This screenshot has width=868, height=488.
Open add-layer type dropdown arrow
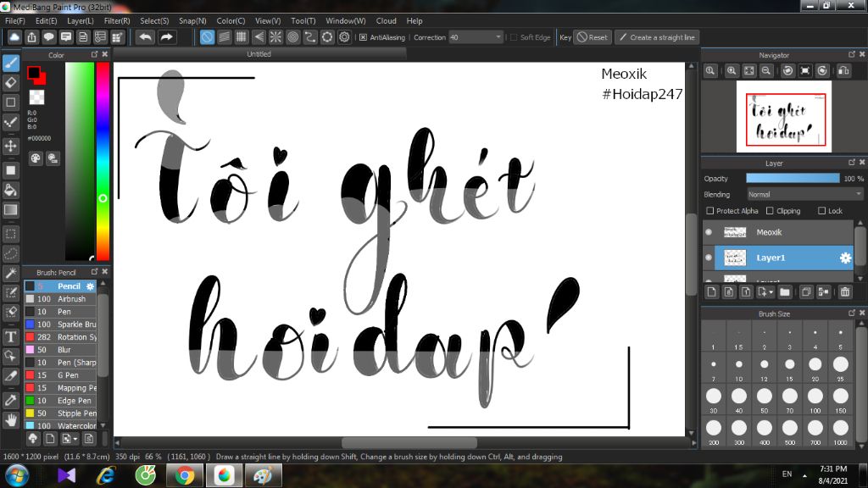click(x=771, y=292)
